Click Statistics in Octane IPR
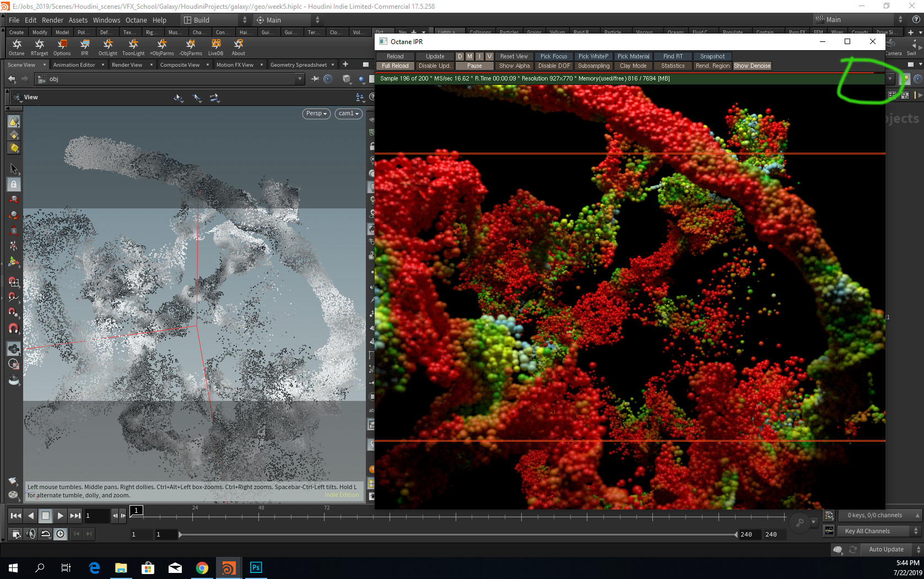 (x=673, y=66)
